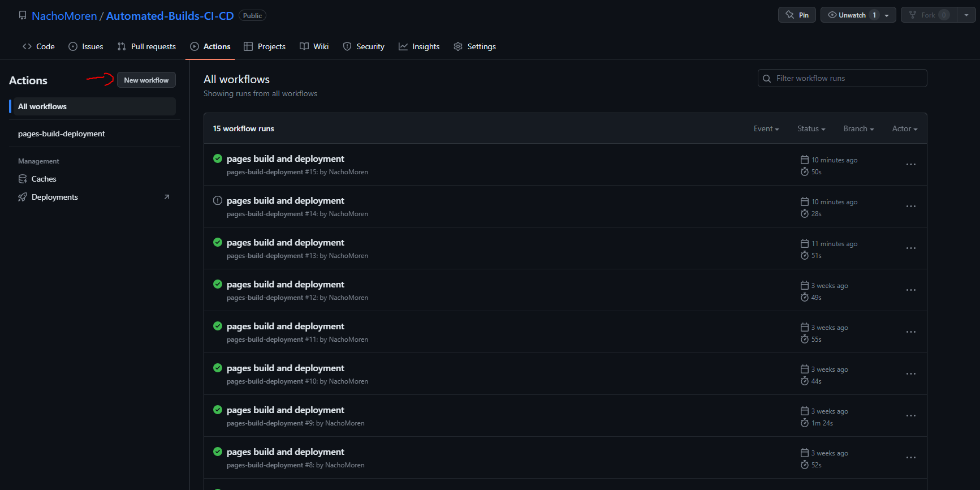Open the three-dot menu for run #11

coord(911,332)
